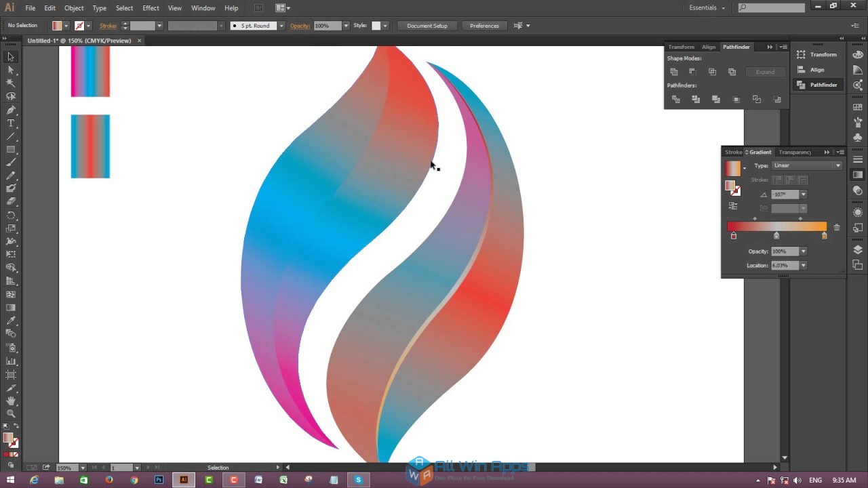This screenshot has height=488, width=868.
Task: Click the Unite shape mode in Pathfinder
Action: tap(673, 71)
